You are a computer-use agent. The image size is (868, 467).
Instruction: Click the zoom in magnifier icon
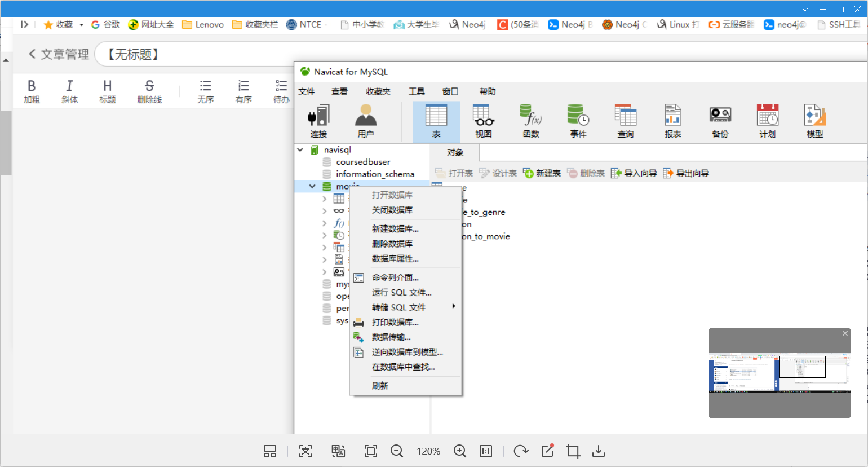pyautogui.click(x=460, y=451)
